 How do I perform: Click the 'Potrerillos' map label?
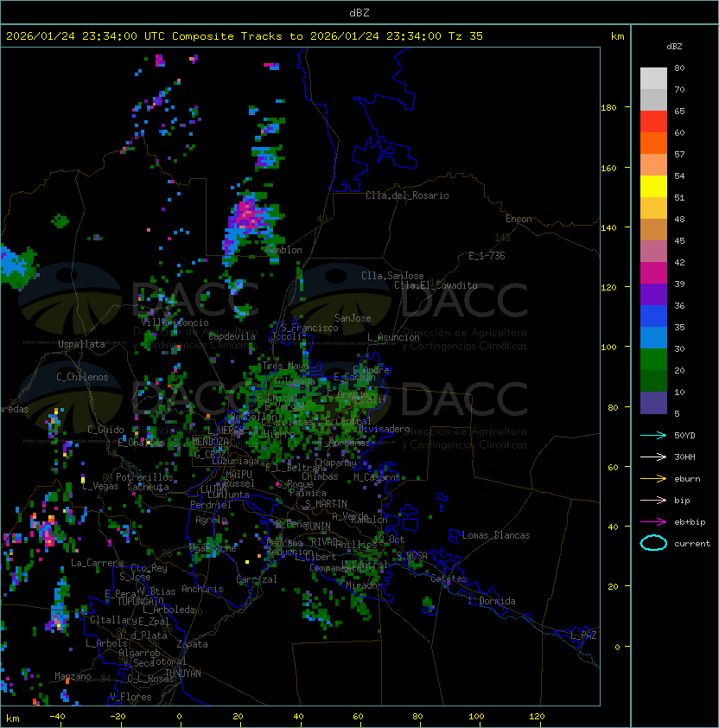[x=144, y=477]
